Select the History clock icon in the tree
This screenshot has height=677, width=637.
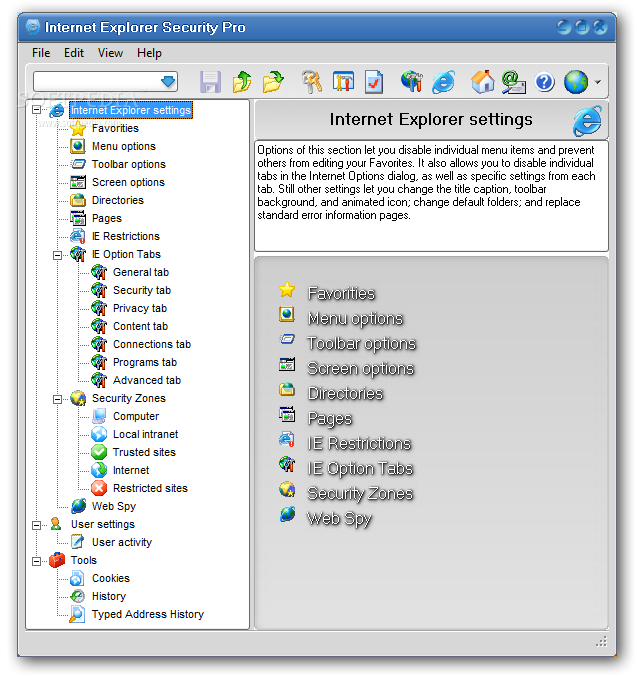pos(78,597)
